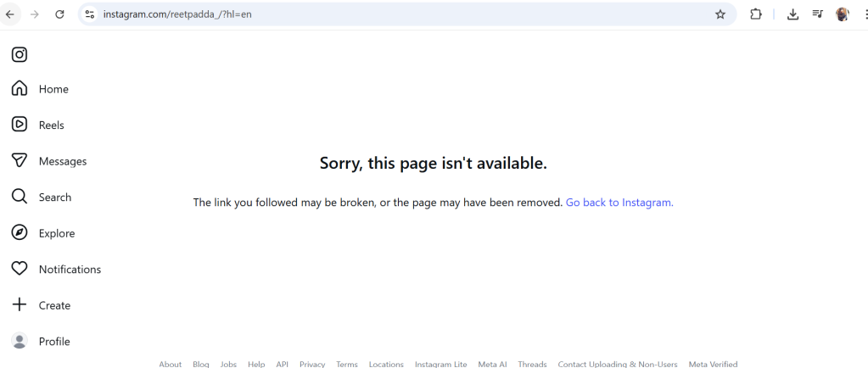
Task: Open the Privacy footer link
Action: pyautogui.click(x=312, y=364)
